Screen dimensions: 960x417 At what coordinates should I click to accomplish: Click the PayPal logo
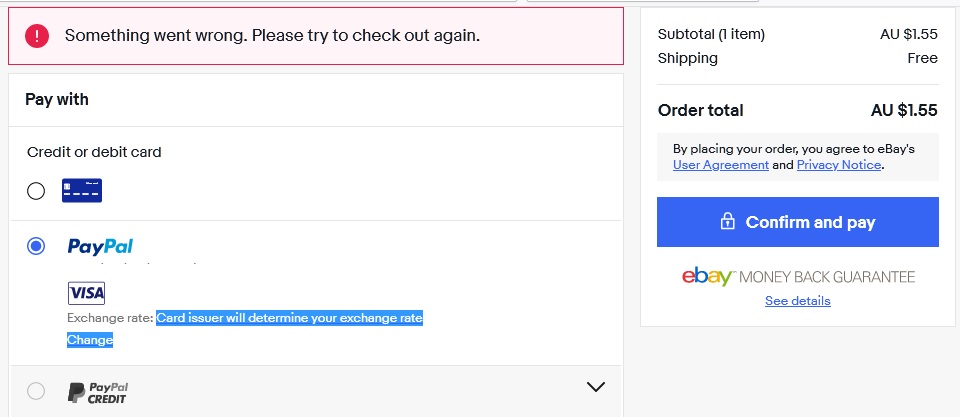[x=100, y=246]
